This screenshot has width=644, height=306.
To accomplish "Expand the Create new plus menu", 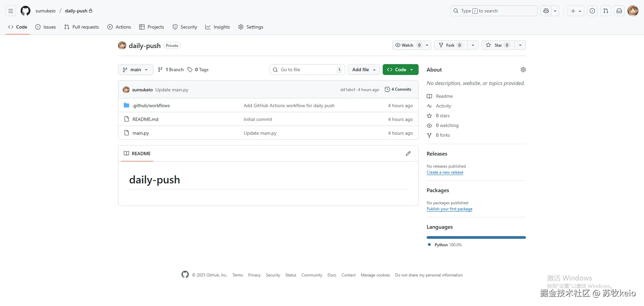I will tap(576, 11).
